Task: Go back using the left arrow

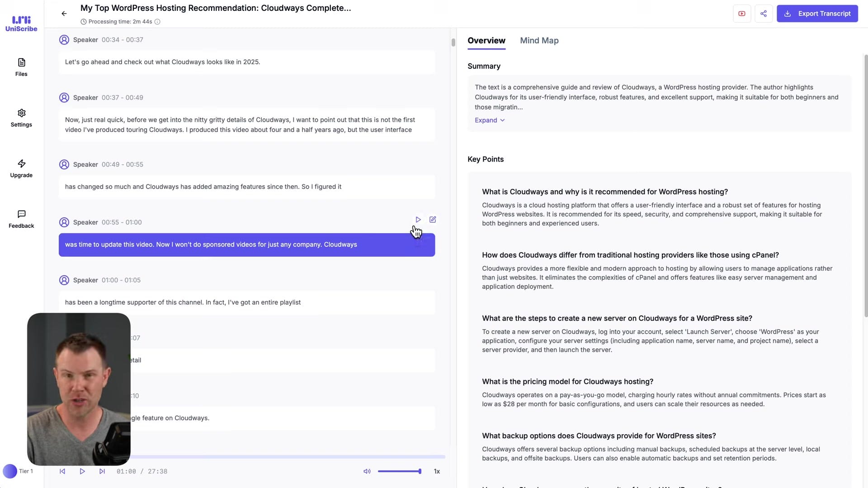Action: click(64, 14)
